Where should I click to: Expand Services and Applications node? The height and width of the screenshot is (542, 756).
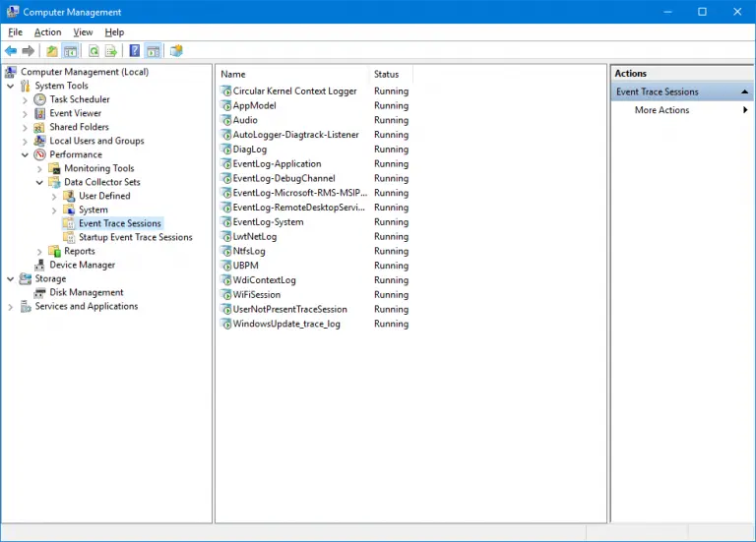pos(11,306)
